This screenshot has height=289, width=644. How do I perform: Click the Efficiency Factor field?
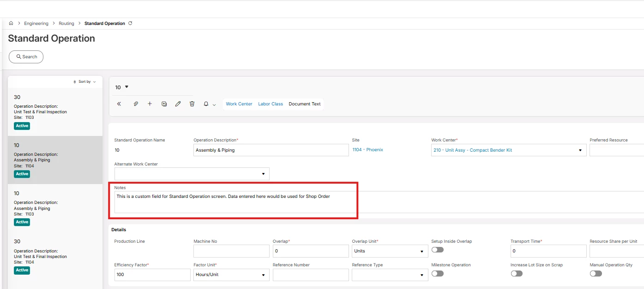[152, 275]
